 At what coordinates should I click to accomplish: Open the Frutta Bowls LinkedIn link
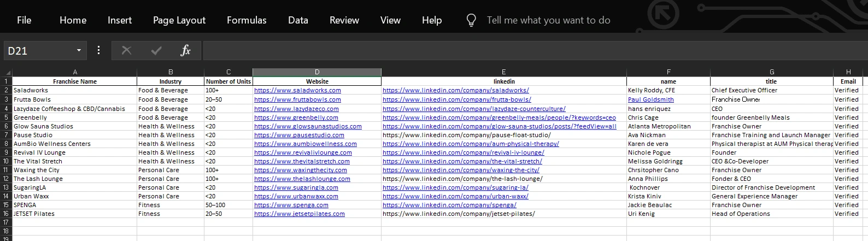coord(456,99)
